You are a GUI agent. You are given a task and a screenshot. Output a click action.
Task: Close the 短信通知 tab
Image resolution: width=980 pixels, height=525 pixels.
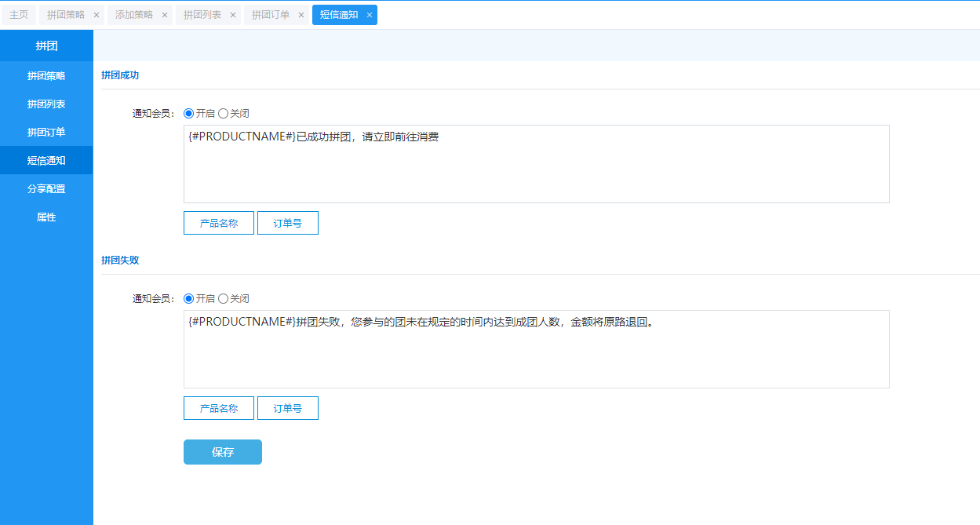369,15
